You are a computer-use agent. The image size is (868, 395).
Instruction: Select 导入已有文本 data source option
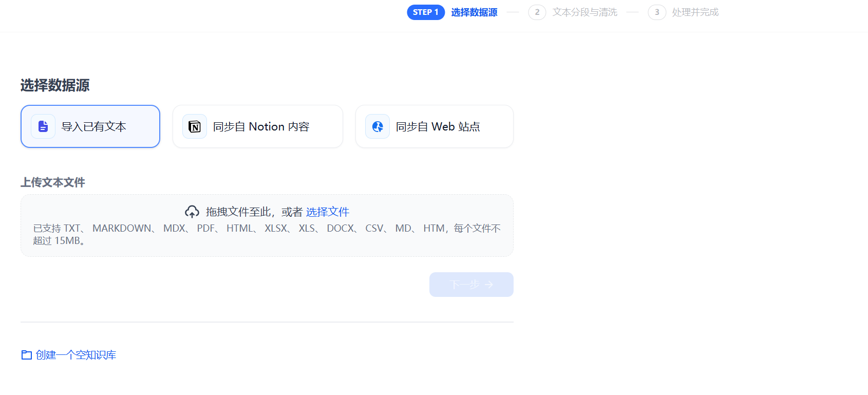pos(90,126)
